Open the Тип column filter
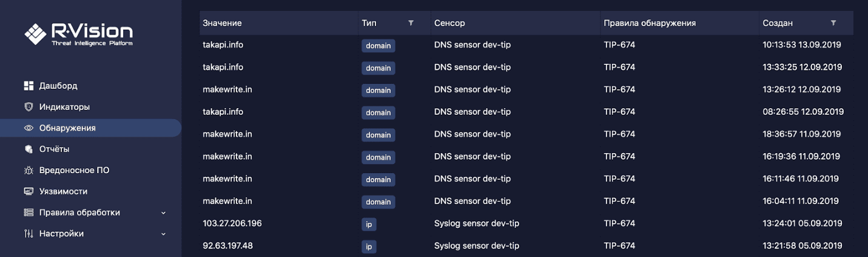Image resolution: width=868 pixels, height=257 pixels. tap(411, 23)
